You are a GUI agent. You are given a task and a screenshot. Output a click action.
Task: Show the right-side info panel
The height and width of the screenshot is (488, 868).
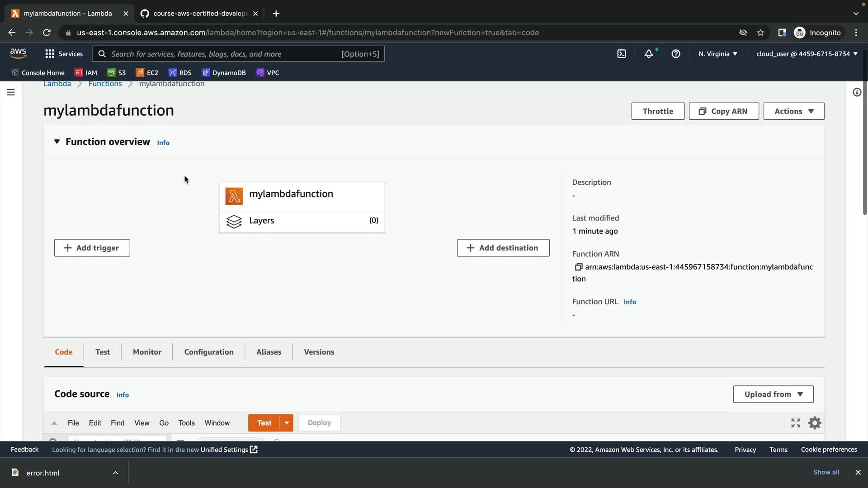[857, 92]
